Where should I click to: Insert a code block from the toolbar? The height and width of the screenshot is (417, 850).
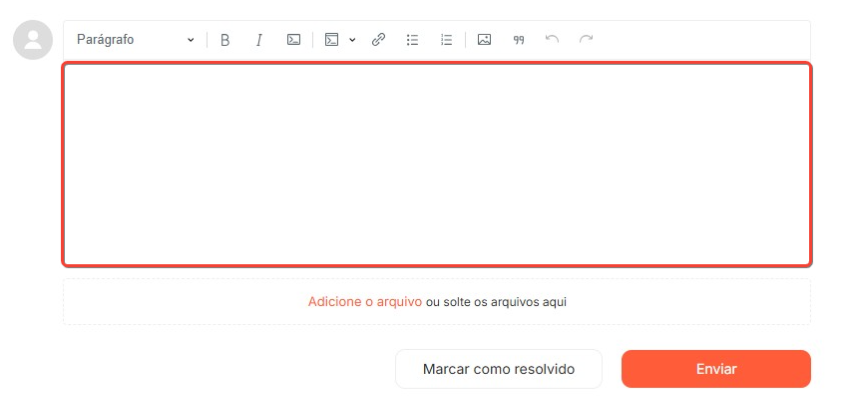pyautogui.click(x=331, y=40)
